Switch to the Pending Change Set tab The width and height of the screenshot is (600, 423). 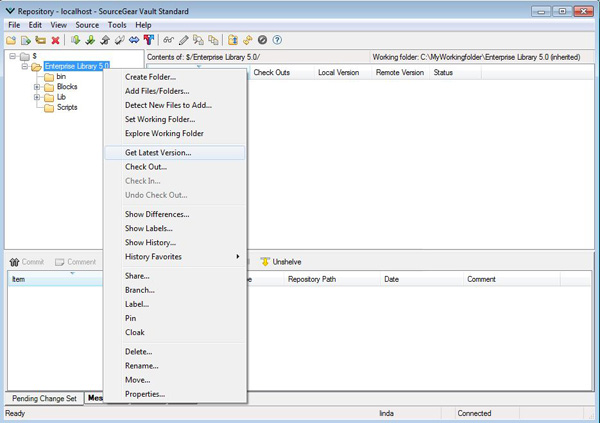pos(43,398)
